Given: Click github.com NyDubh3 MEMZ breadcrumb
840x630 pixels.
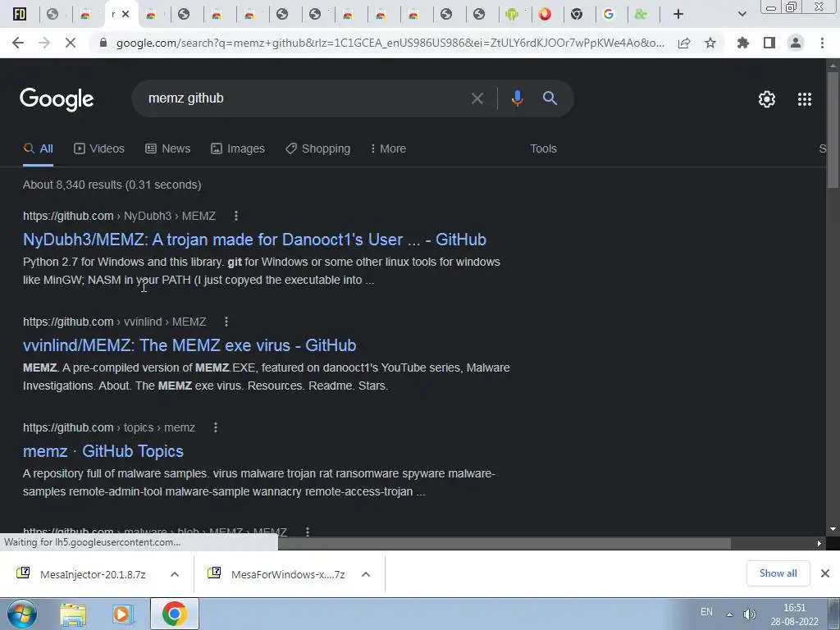Looking at the screenshot, I should click(x=119, y=216).
